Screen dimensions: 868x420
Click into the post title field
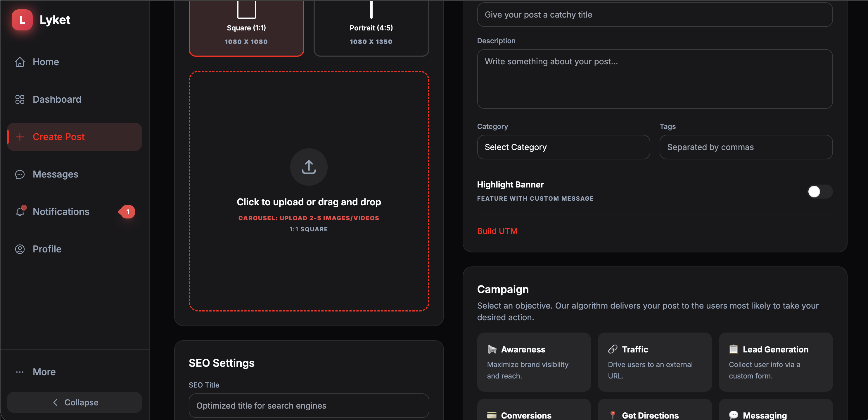click(655, 15)
